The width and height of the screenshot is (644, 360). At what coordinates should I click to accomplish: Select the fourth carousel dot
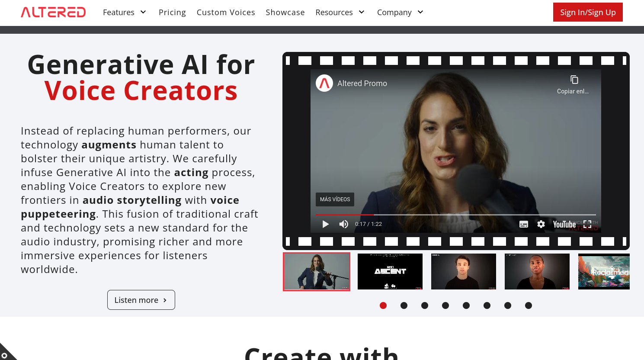tap(445, 305)
